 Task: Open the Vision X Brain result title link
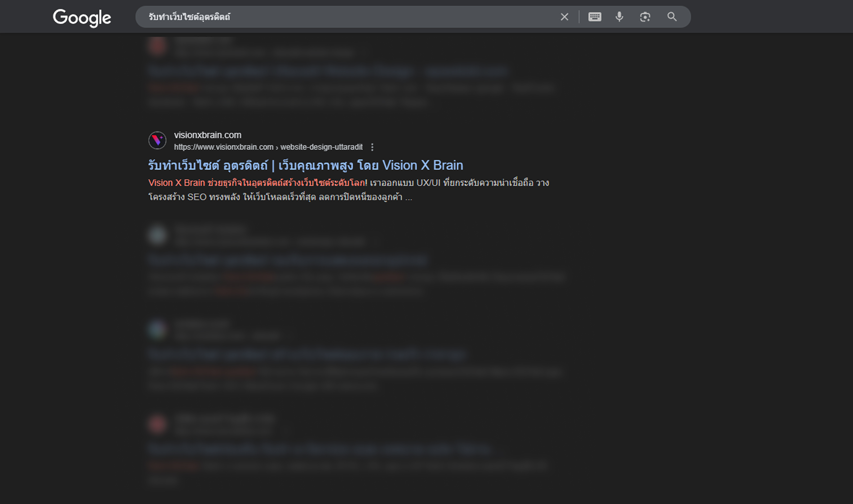305,166
